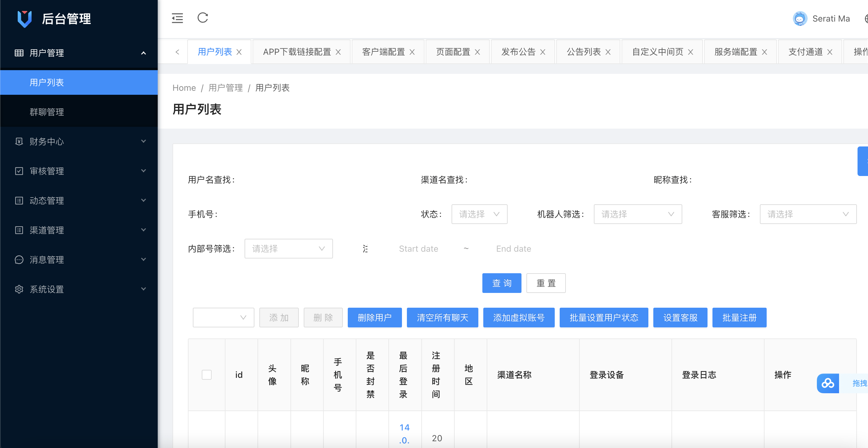This screenshot has width=868, height=448.
Task: Toggle the select-all checkbox in table header
Action: pos(207,375)
